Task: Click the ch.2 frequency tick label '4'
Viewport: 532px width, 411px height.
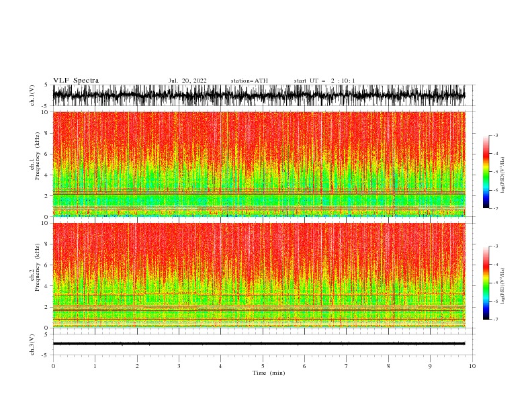Action: point(46,286)
